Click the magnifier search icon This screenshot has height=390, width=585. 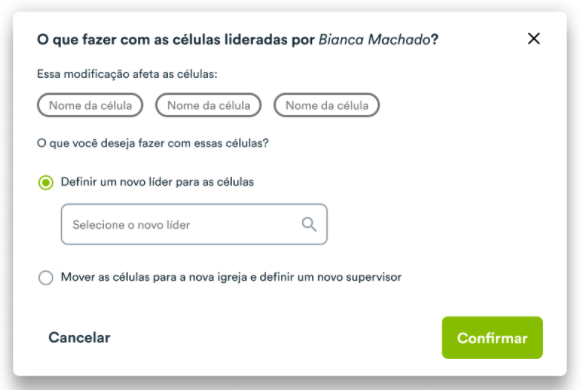(309, 224)
